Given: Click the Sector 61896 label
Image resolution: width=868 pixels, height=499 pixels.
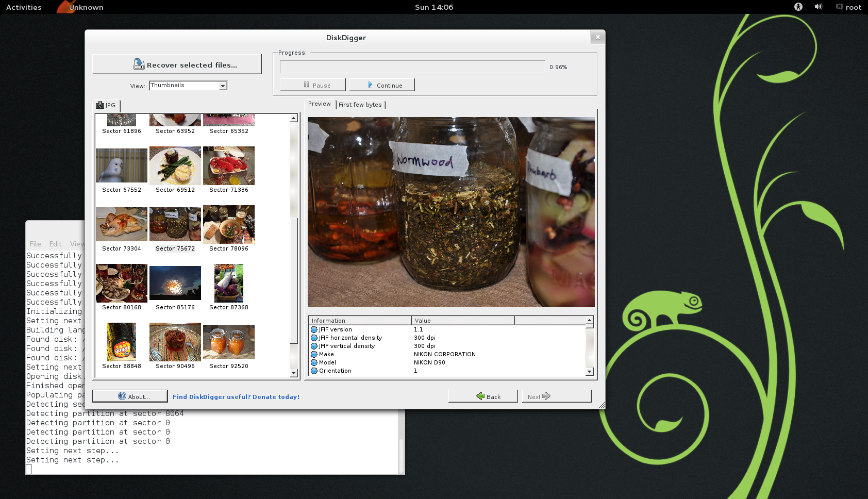Looking at the screenshot, I should click(122, 131).
